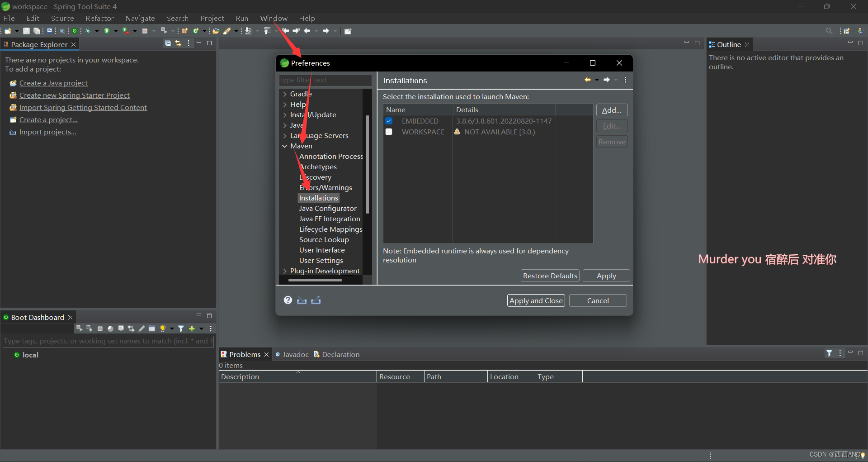
Task: Click the New Java Package icon
Action: click(x=184, y=31)
